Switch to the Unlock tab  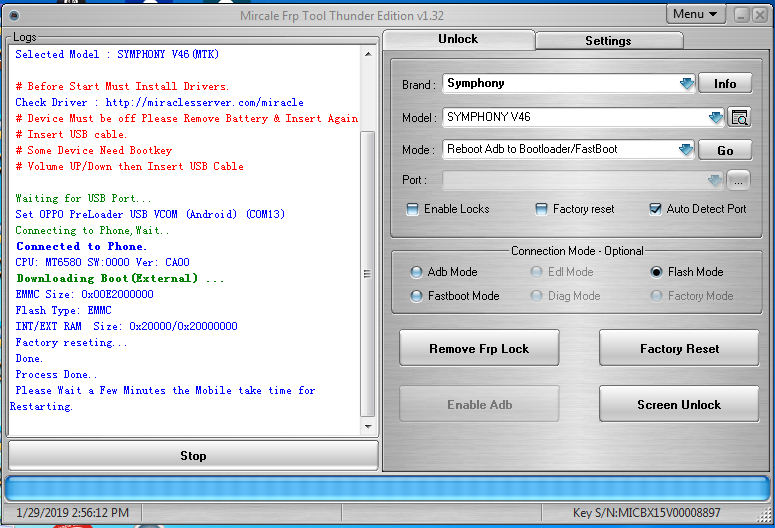(x=458, y=39)
